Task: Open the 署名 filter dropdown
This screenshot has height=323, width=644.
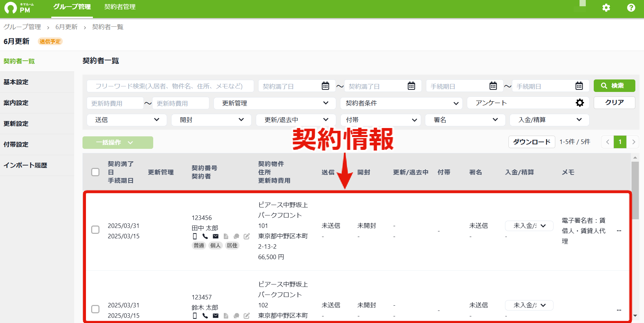Action: 465,120
